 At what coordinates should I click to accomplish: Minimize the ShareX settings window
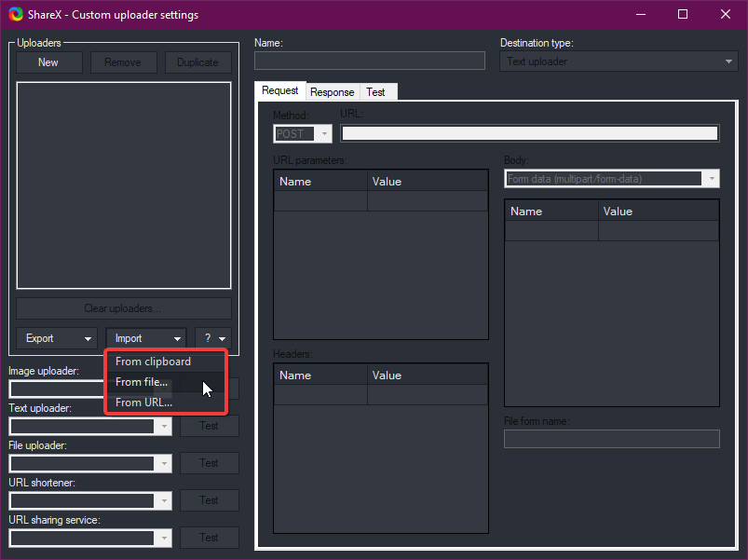(x=641, y=14)
